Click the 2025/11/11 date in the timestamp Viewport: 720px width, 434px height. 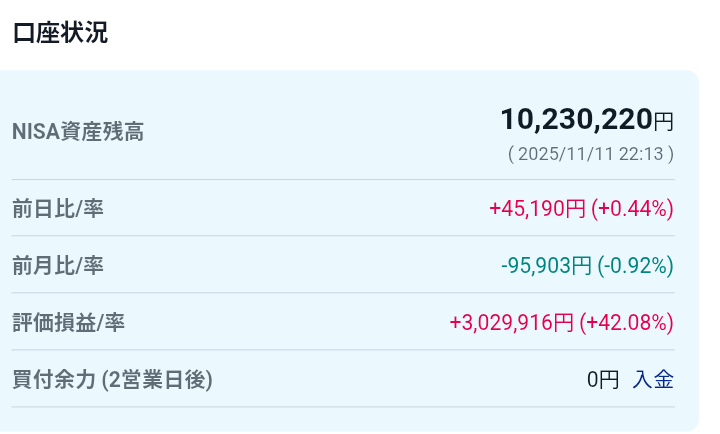pos(565,154)
